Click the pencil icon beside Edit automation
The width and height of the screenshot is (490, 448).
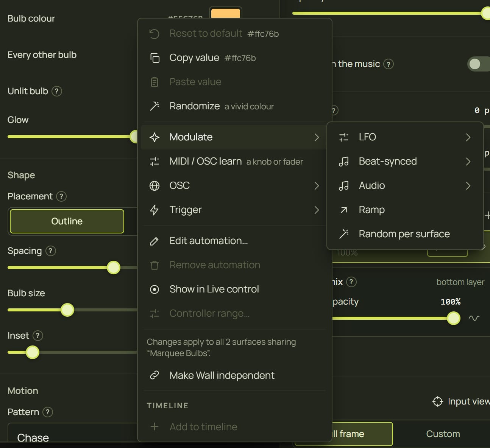pyautogui.click(x=154, y=241)
